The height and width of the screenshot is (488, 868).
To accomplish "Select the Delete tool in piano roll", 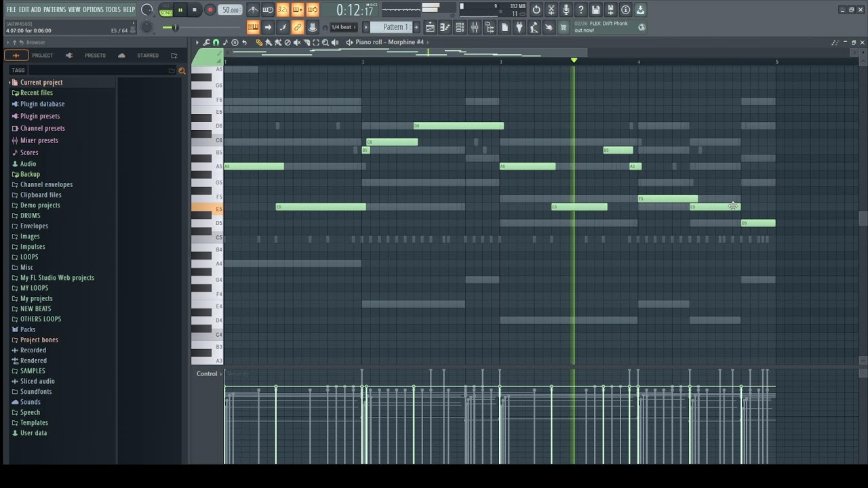I will [288, 43].
